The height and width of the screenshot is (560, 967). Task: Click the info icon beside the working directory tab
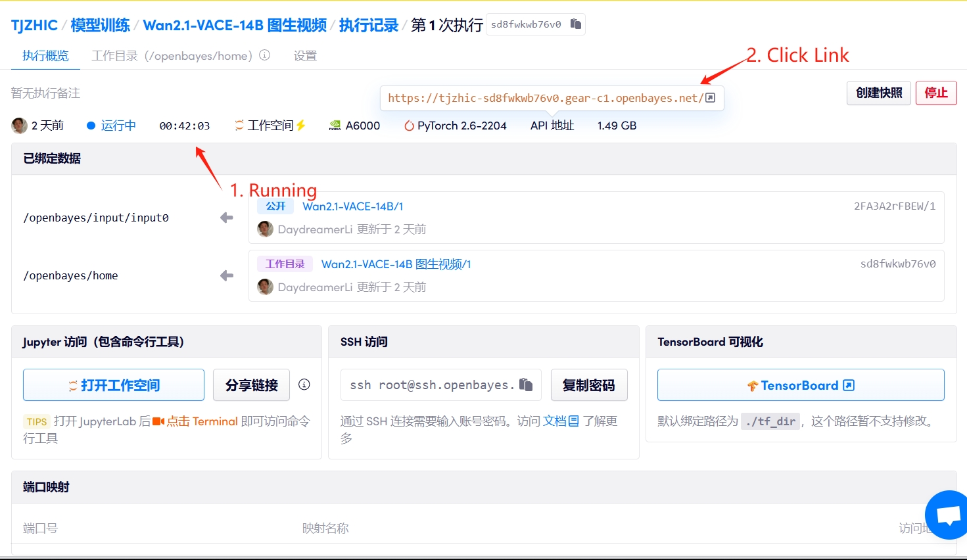(x=265, y=55)
